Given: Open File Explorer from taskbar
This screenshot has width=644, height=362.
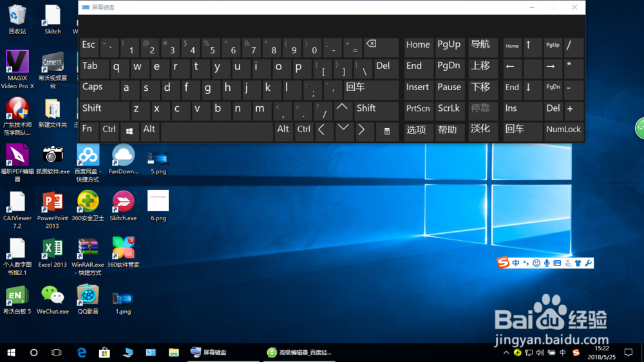Looking at the screenshot, I should pyautogui.click(x=174, y=352).
